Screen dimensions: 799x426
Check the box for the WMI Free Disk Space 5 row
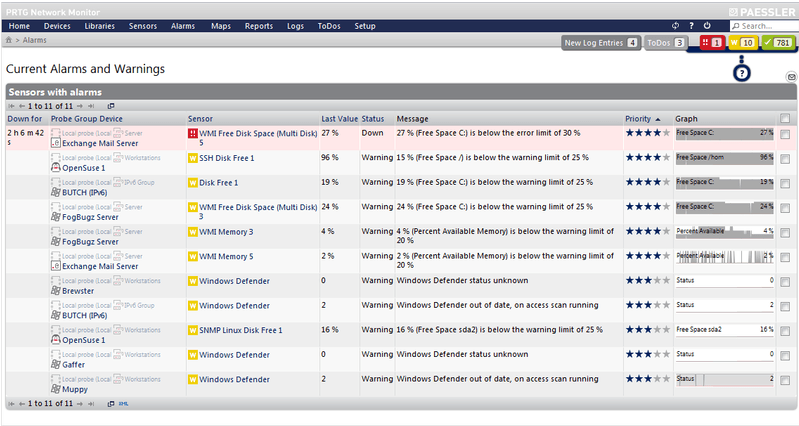click(785, 135)
